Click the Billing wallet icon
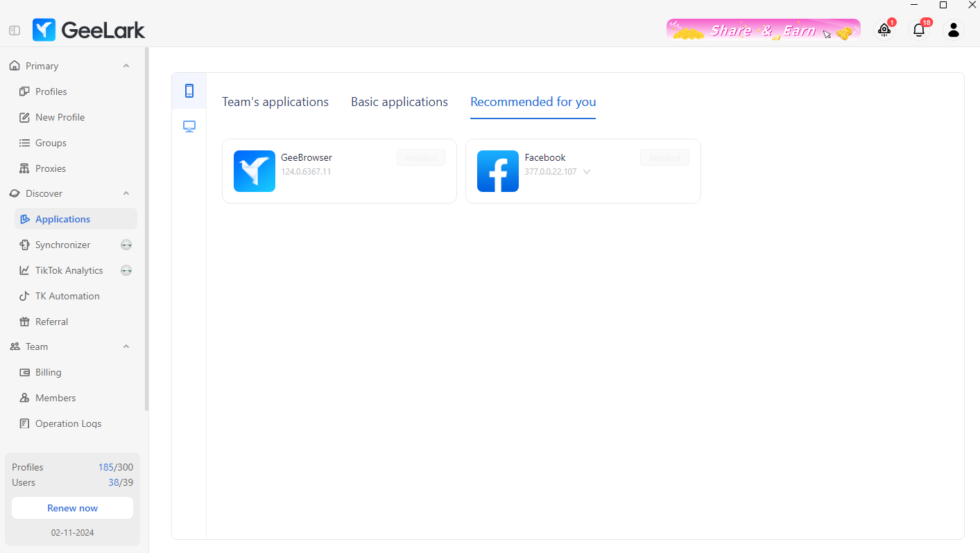980x553 pixels. coord(24,372)
